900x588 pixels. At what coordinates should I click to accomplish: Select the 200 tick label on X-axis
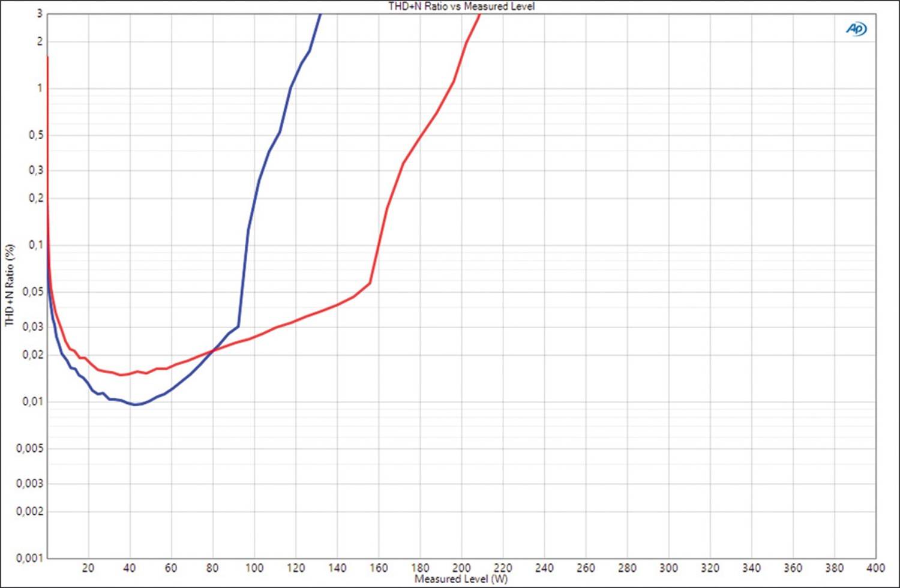[x=461, y=568]
